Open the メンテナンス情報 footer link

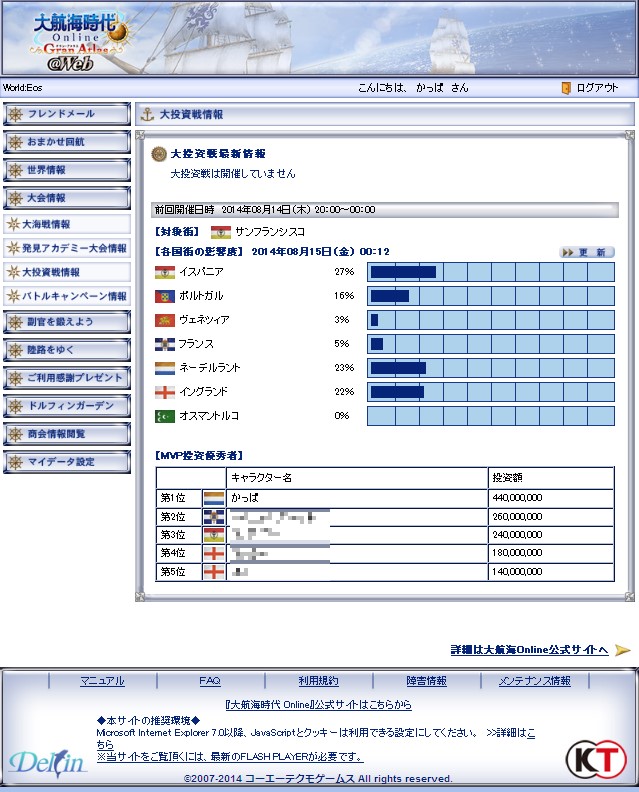point(534,681)
